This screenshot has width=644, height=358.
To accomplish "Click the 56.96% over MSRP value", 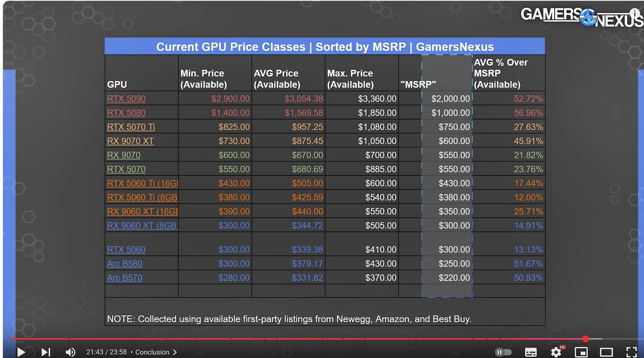I will click(x=528, y=113).
